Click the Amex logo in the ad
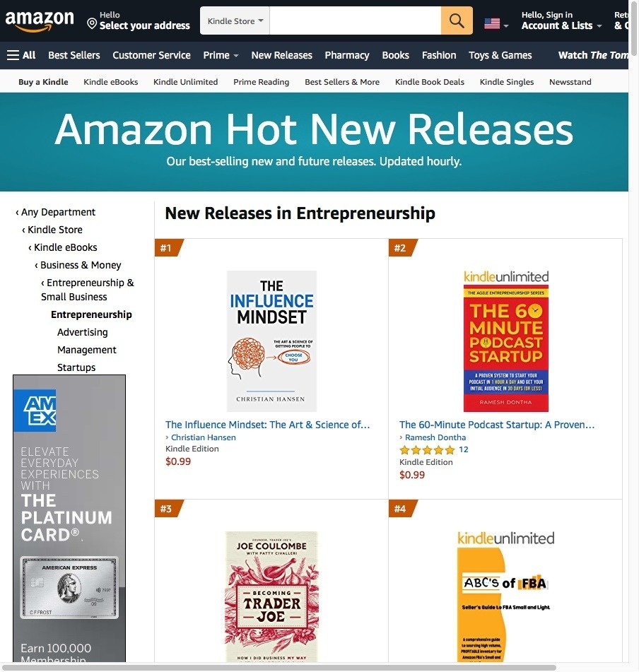The image size is (639, 672). 35,411
